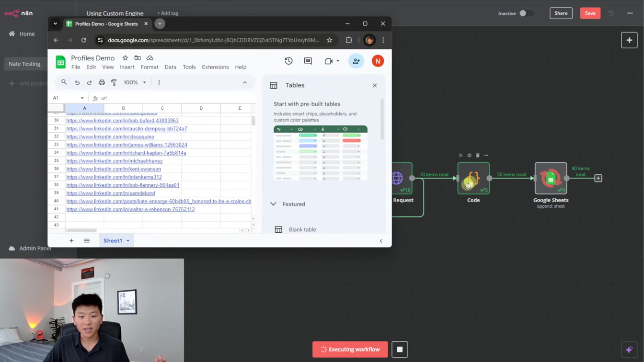Viewport: 644px width, 362px height.
Task: Open the Extensions menu
Action: click(x=215, y=67)
